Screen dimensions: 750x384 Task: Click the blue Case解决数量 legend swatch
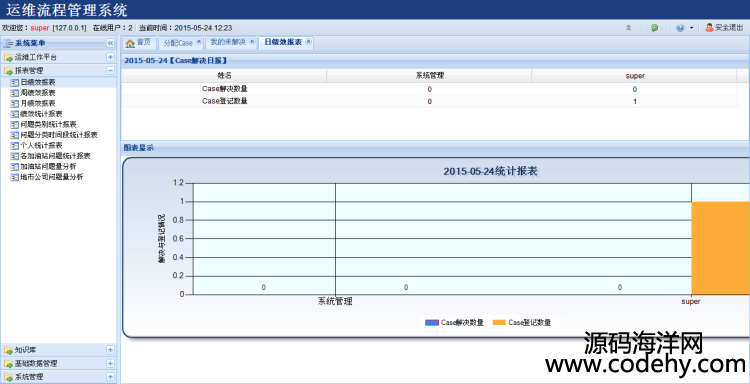432,323
